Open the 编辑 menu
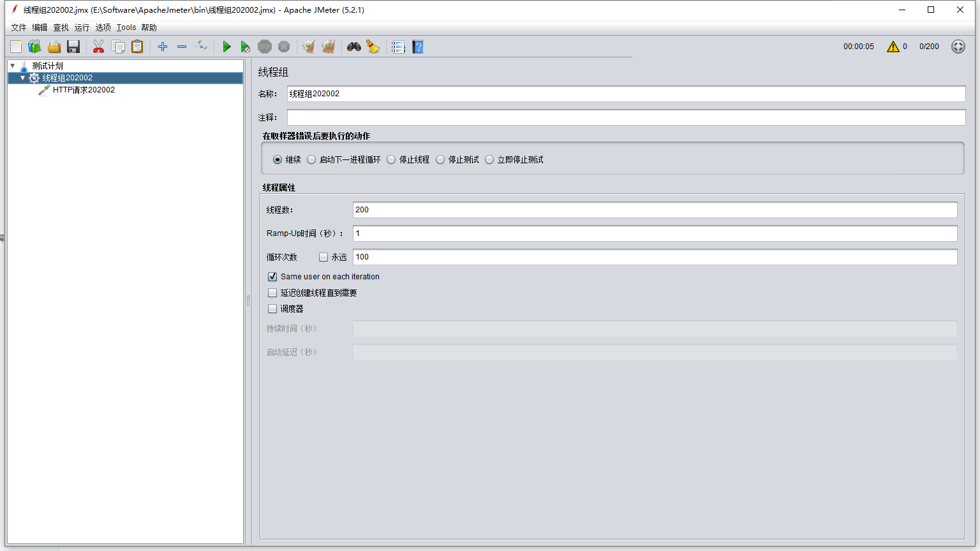980x551 pixels. point(40,27)
